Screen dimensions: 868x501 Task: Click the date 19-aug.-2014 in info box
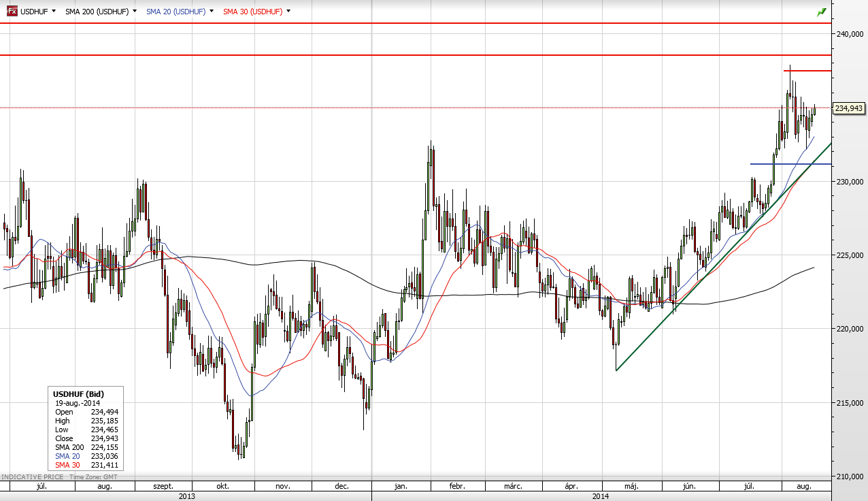point(78,403)
